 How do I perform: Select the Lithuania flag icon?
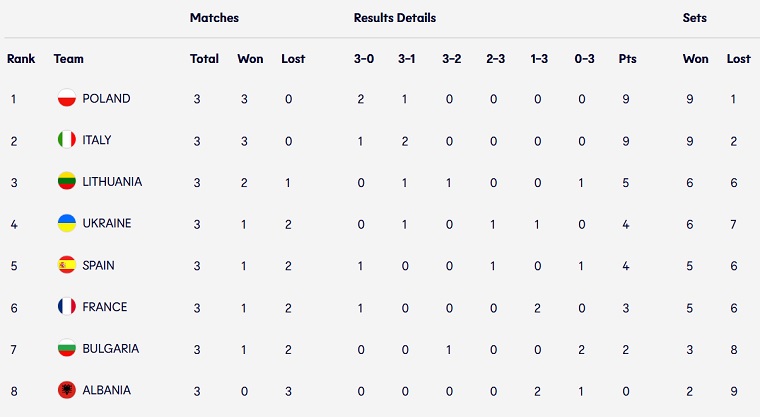tap(67, 181)
